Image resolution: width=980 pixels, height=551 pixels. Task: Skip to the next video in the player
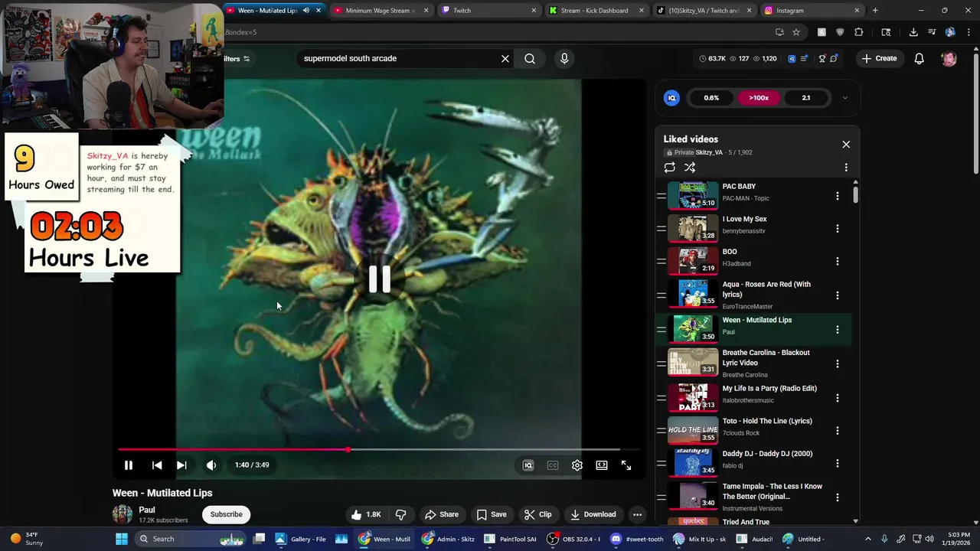(x=181, y=465)
